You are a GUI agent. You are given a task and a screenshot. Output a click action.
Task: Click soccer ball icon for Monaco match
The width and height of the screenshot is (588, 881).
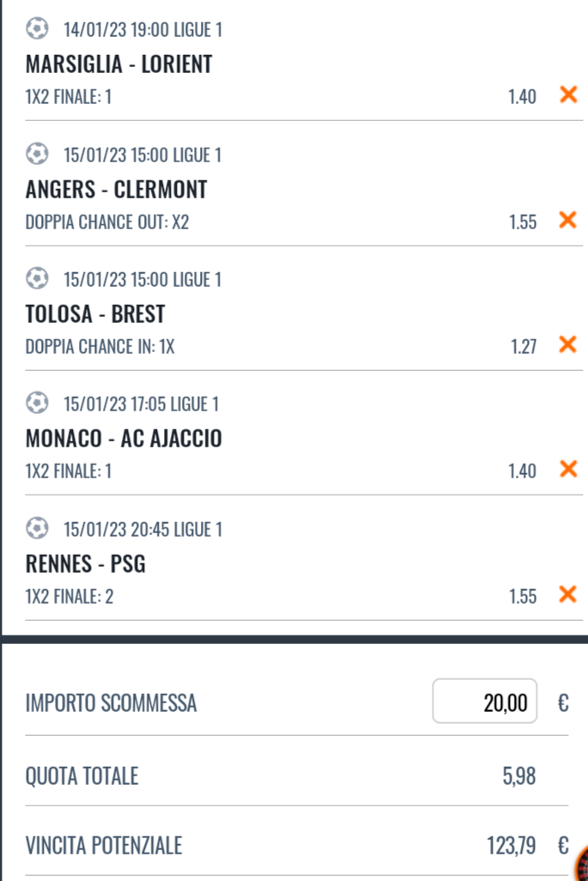[x=37, y=404]
